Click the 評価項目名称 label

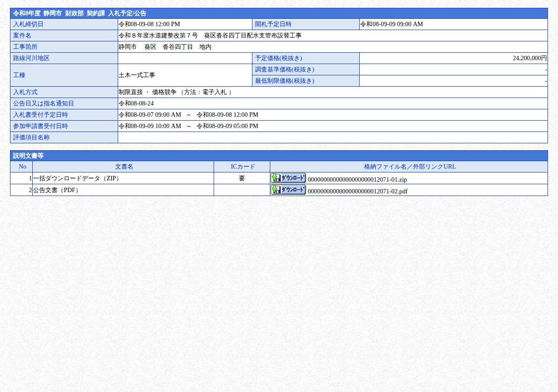31,138
